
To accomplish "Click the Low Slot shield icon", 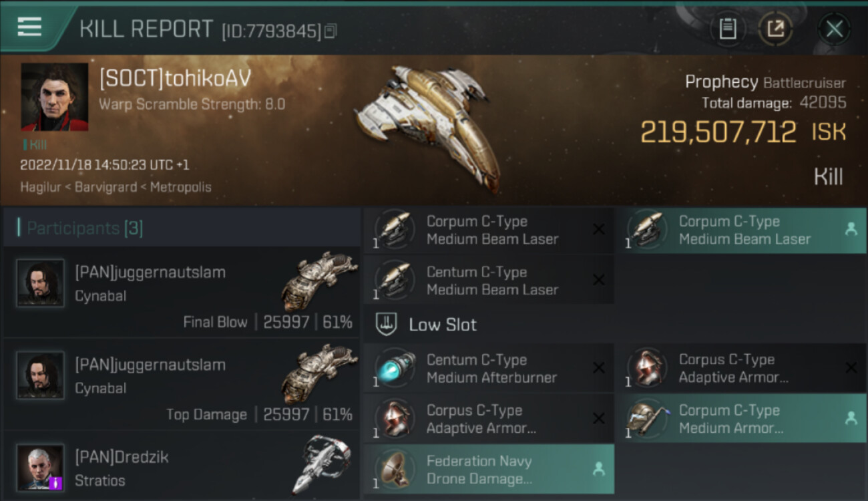I will tap(387, 325).
